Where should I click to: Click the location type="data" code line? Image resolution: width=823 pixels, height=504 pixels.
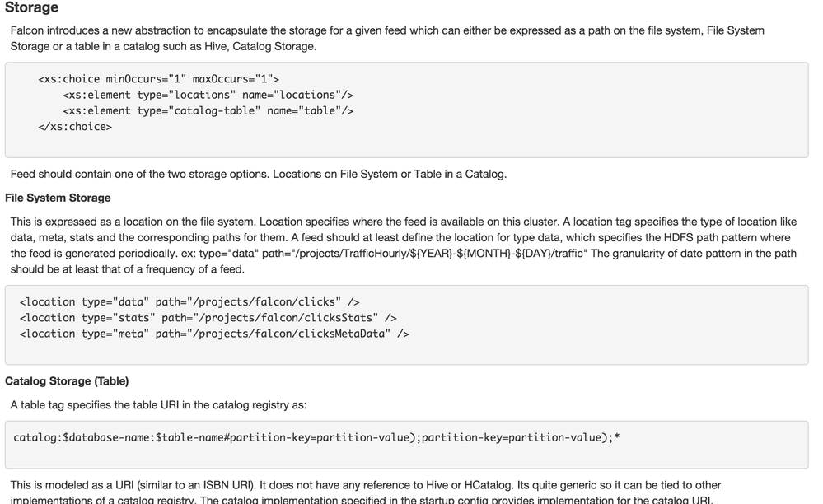(189, 302)
